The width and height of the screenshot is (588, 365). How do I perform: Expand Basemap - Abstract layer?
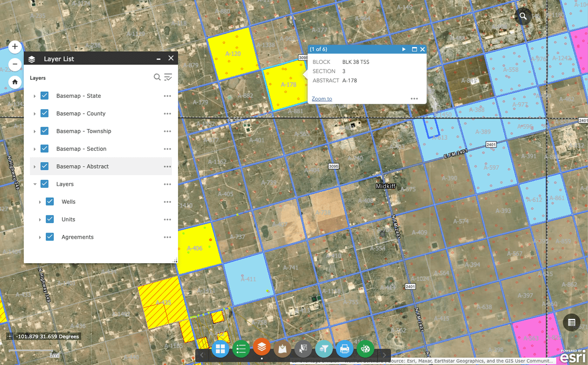pos(34,167)
